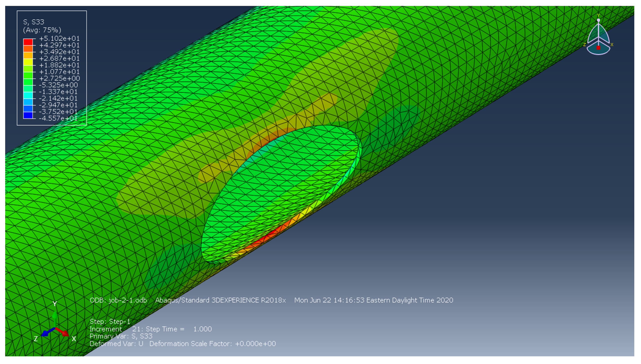
Task: Select the dark blue legend swatch
Action: (x=28, y=115)
